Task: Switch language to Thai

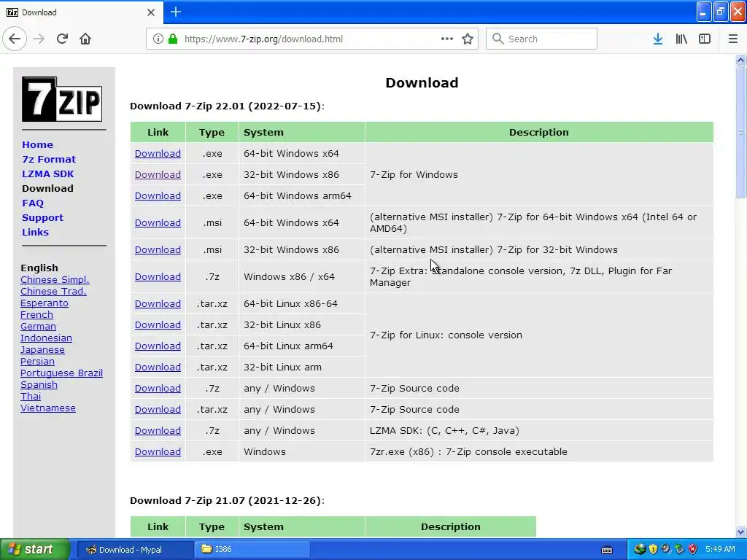Action: pyautogui.click(x=31, y=396)
